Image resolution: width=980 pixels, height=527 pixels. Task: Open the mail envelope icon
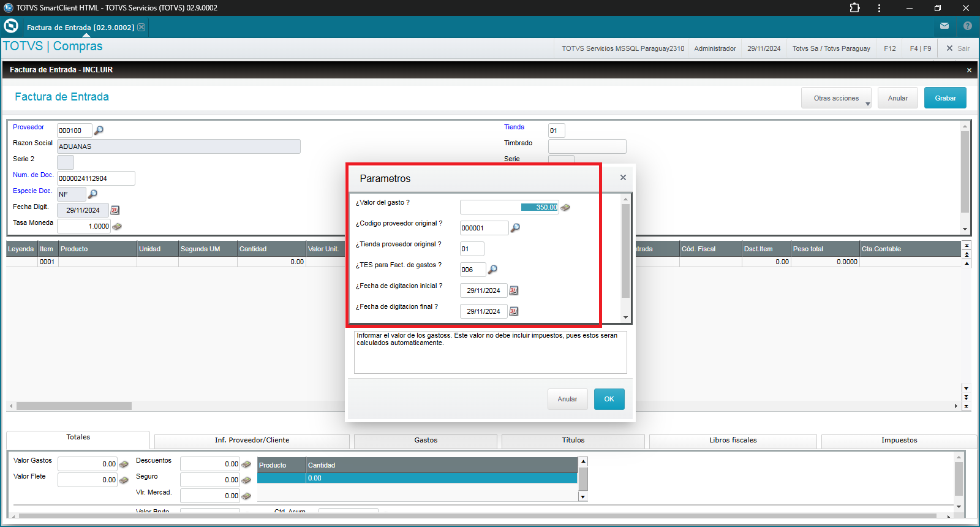pyautogui.click(x=944, y=26)
